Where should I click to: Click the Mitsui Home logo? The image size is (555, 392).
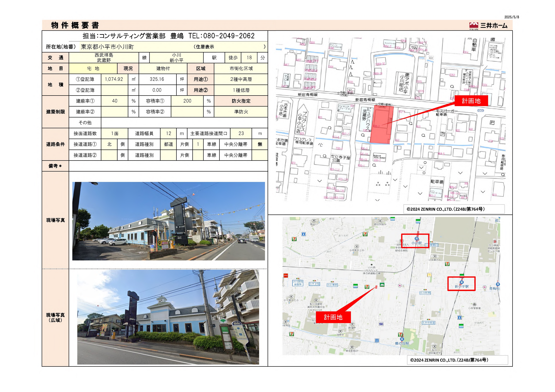[x=488, y=25]
